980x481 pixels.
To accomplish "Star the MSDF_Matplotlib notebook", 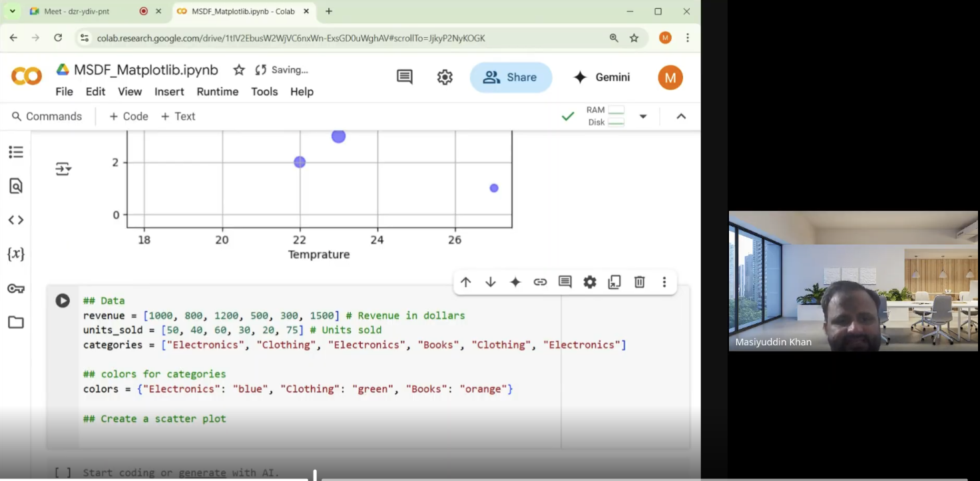I will click(239, 70).
